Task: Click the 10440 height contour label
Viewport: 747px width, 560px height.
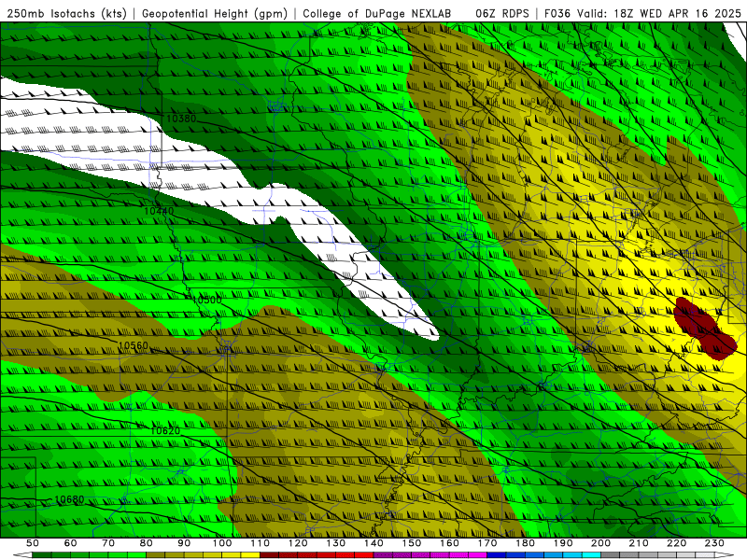Action: [x=159, y=211]
